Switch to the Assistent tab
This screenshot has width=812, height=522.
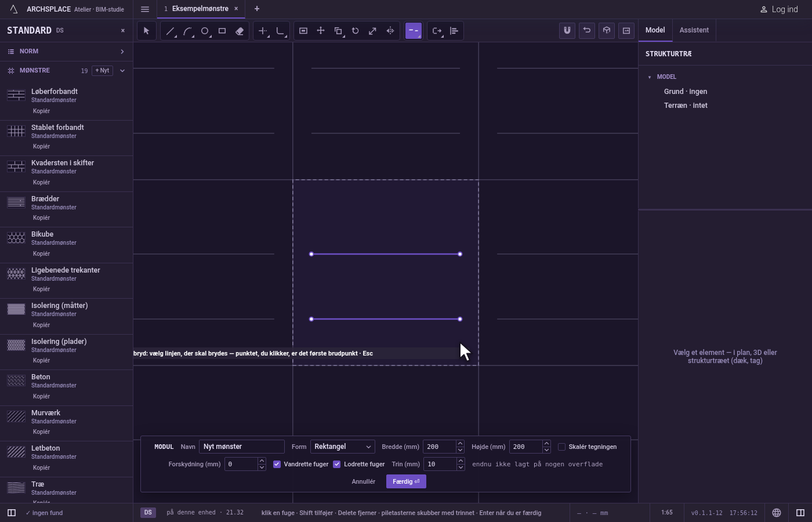point(694,30)
